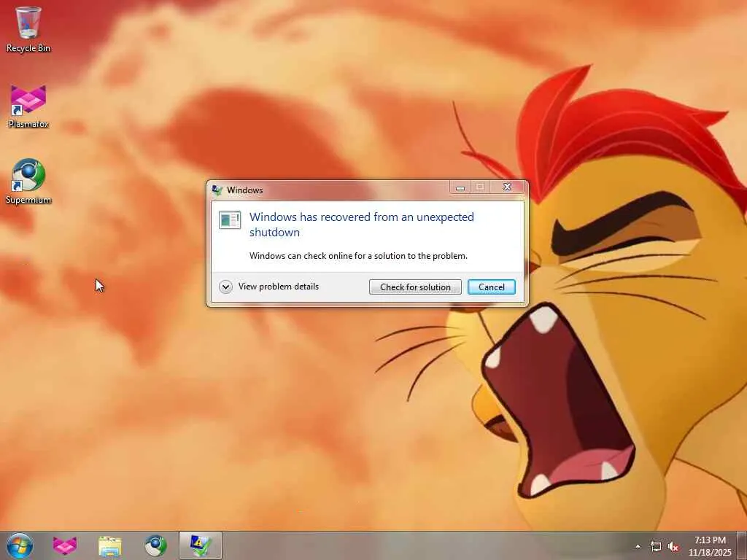Close the Windows dialog with X

tap(508, 187)
